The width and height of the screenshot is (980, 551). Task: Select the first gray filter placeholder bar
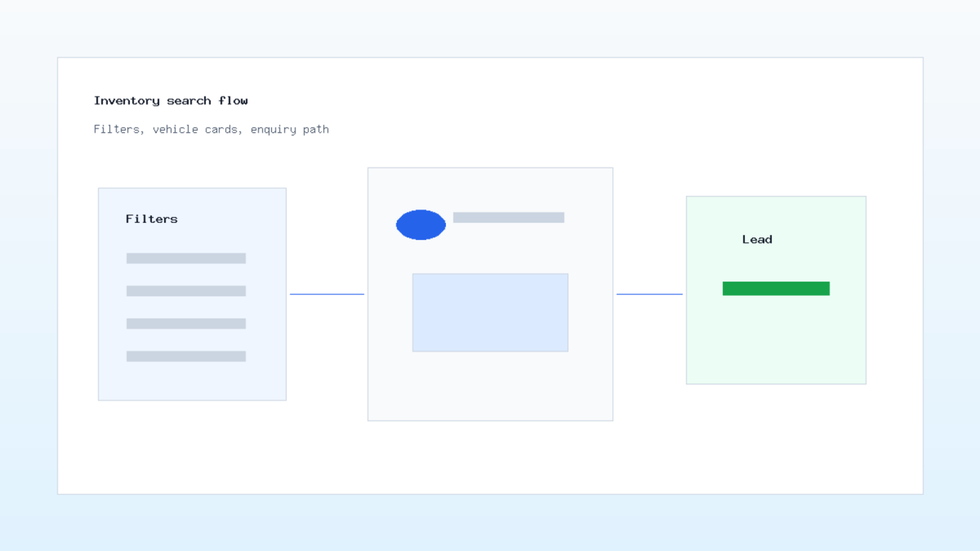(186, 258)
